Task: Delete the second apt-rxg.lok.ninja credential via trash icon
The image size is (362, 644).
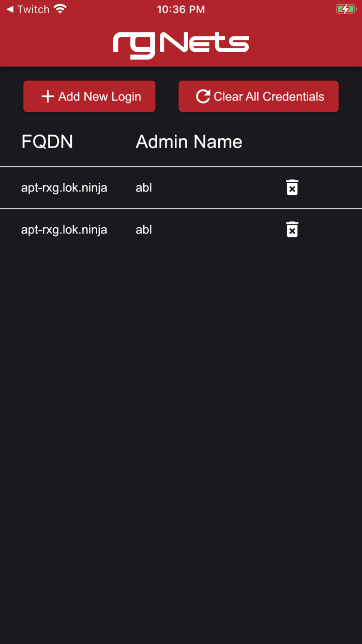Action: point(292,229)
